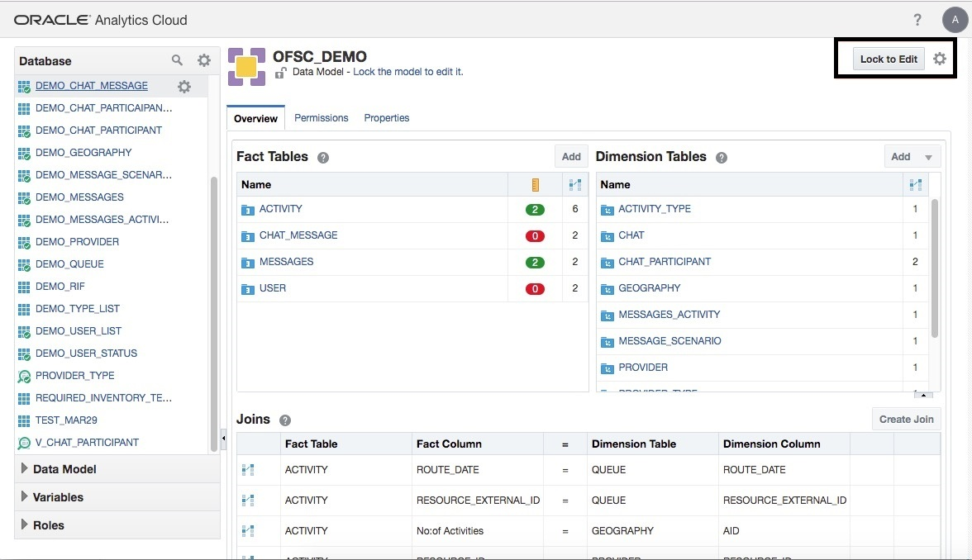Screen dimensions: 972x560
Task: Open gear menu next to DEMO_CHAT_MESSAGE
Action: click(x=184, y=87)
